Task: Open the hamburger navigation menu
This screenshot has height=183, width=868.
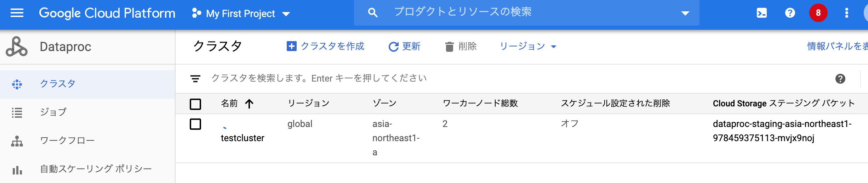Action: pos(17,13)
